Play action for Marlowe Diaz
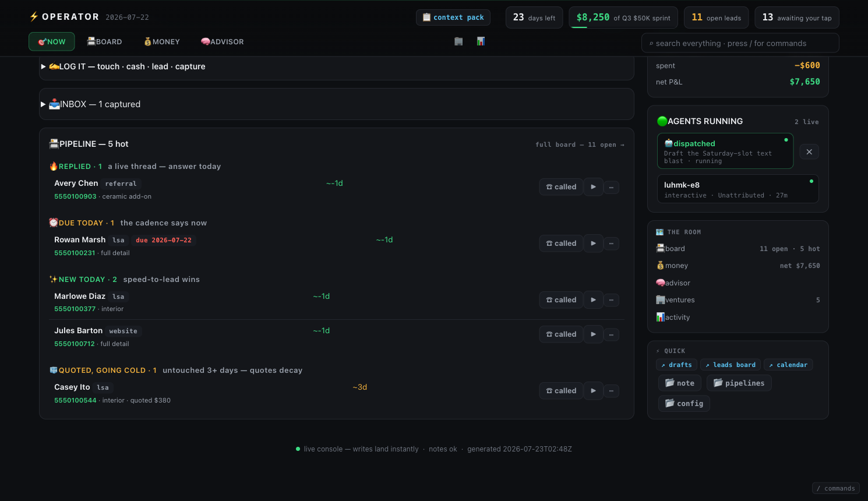 [x=593, y=300]
